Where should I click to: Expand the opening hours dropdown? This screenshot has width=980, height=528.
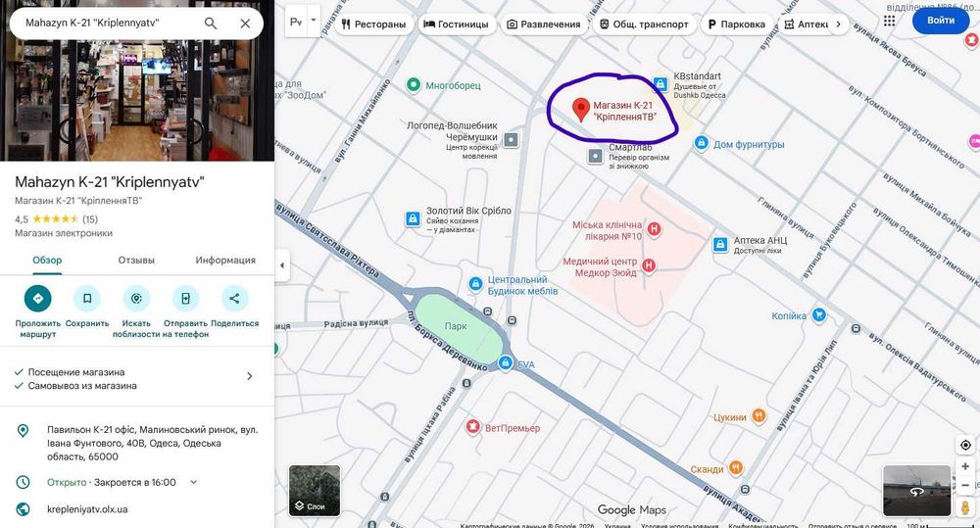pyautogui.click(x=194, y=482)
